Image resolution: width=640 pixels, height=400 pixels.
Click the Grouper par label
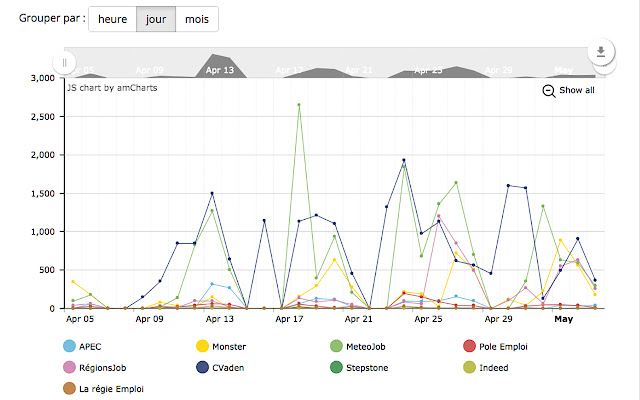point(52,18)
